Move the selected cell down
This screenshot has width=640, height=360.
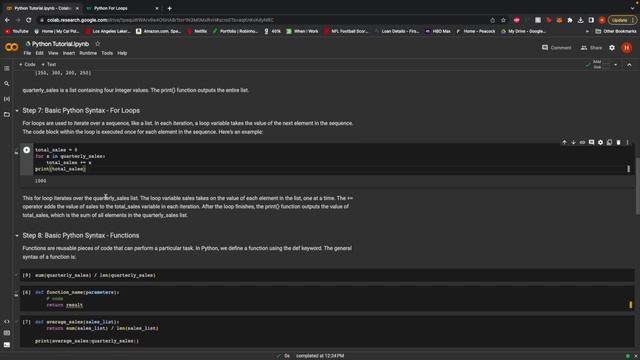[573, 142]
